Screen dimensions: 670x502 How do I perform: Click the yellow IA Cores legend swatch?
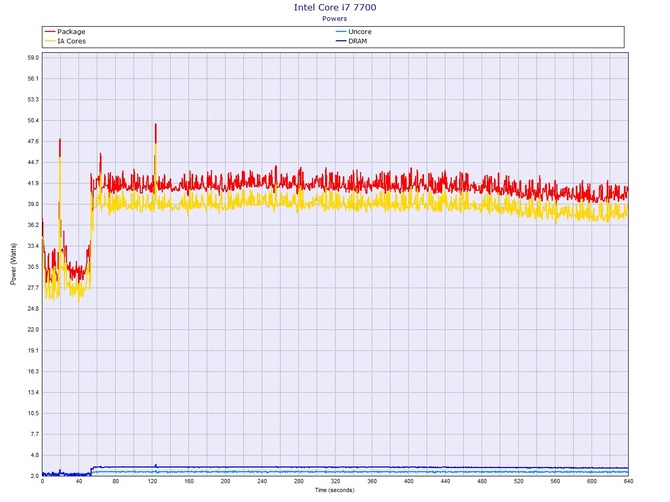[x=50, y=41]
